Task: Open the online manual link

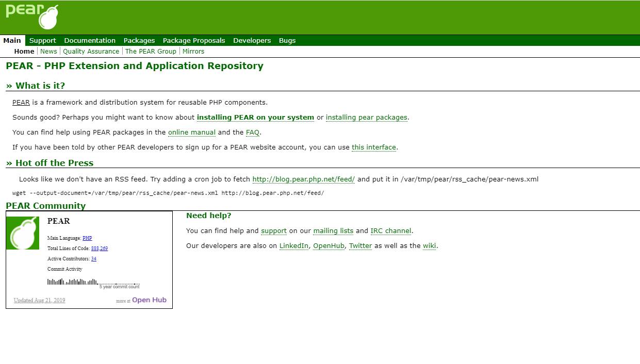Action: coord(192,133)
